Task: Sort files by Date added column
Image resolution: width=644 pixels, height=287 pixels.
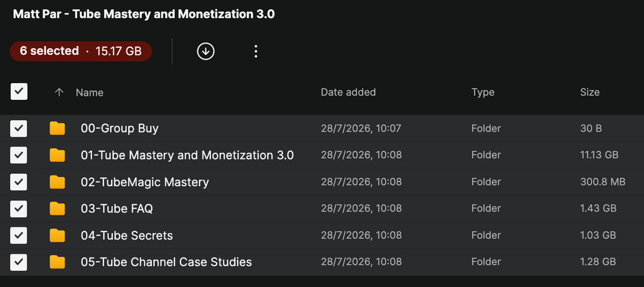Action: (x=348, y=92)
